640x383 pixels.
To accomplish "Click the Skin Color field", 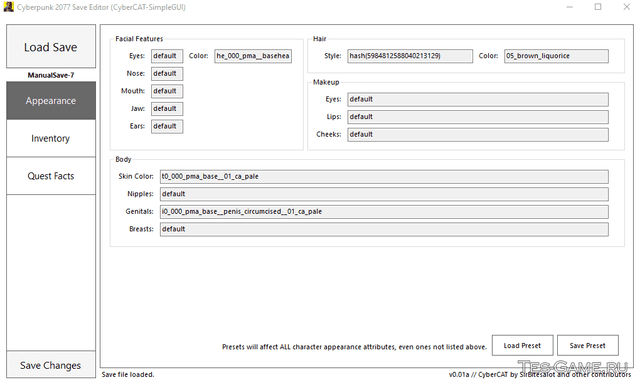I will pyautogui.click(x=384, y=176).
